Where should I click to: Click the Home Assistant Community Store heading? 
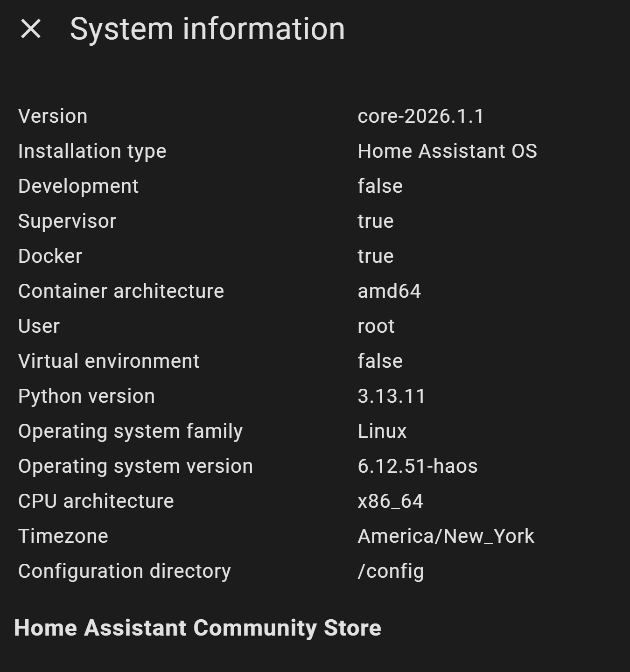(x=197, y=628)
